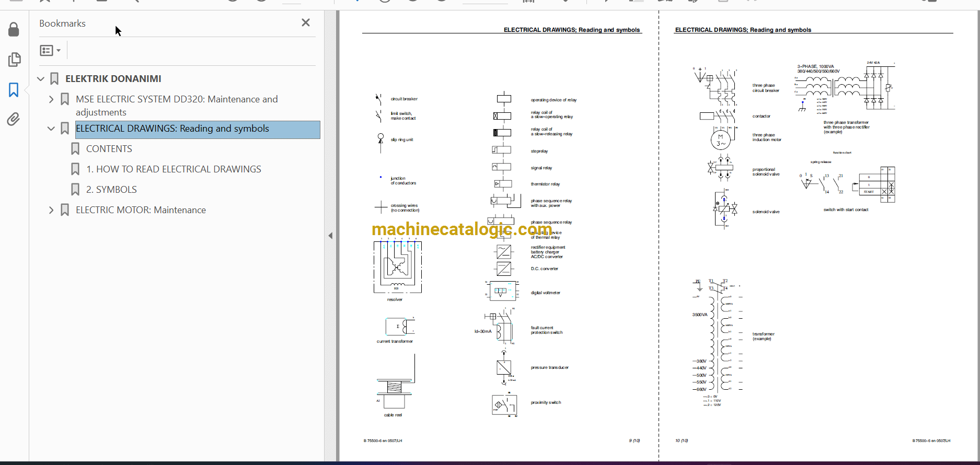Click the 'crossing wires (no connection)' label
This screenshot has width=980, height=465.
click(x=405, y=208)
